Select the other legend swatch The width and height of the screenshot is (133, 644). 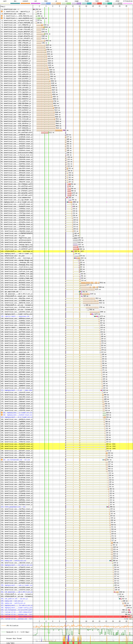point(117,3)
